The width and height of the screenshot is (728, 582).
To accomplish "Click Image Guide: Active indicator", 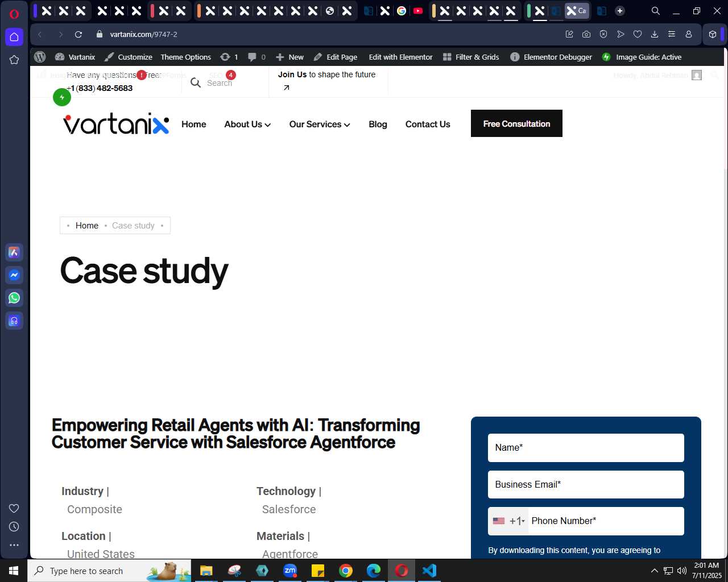I will click(642, 57).
